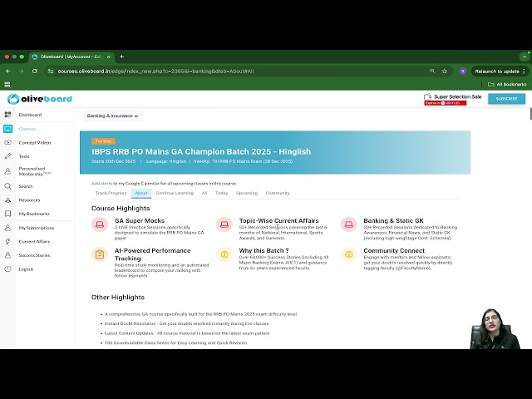Open Tests via the pencil icon

click(x=7, y=156)
